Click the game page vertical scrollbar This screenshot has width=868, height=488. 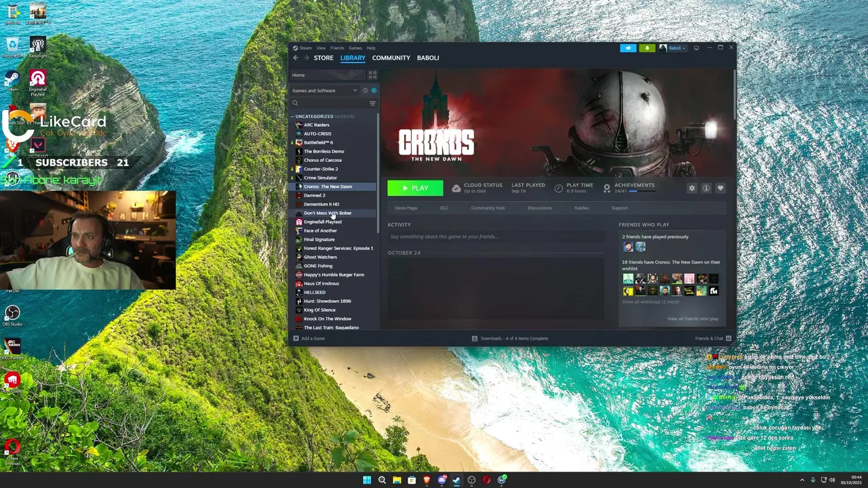tap(734, 95)
